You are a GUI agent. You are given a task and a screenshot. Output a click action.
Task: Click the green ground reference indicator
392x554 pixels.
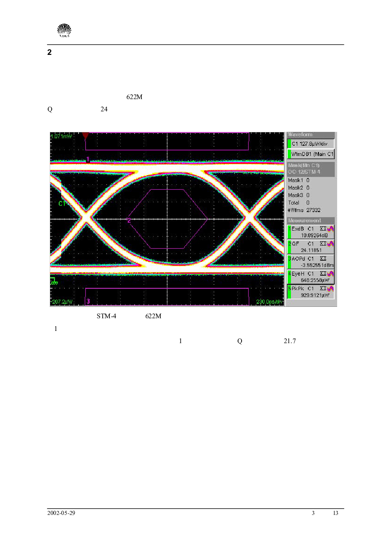tap(53, 281)
